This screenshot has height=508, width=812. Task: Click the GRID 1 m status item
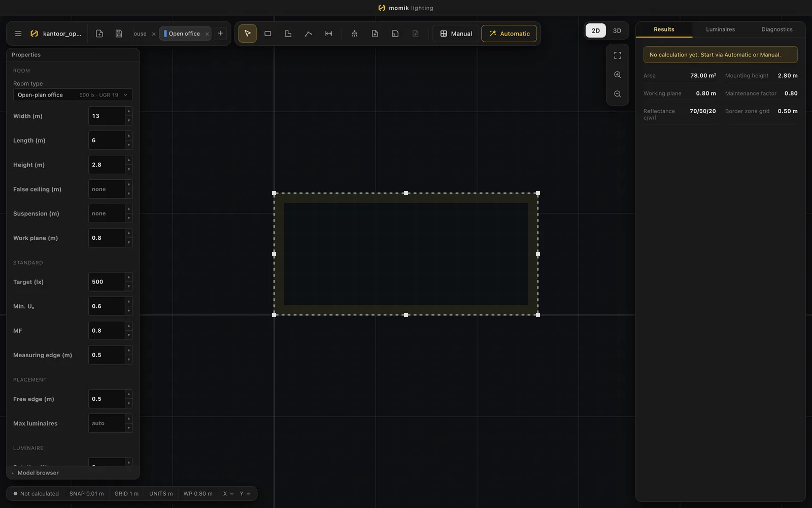tap(126, 494)
